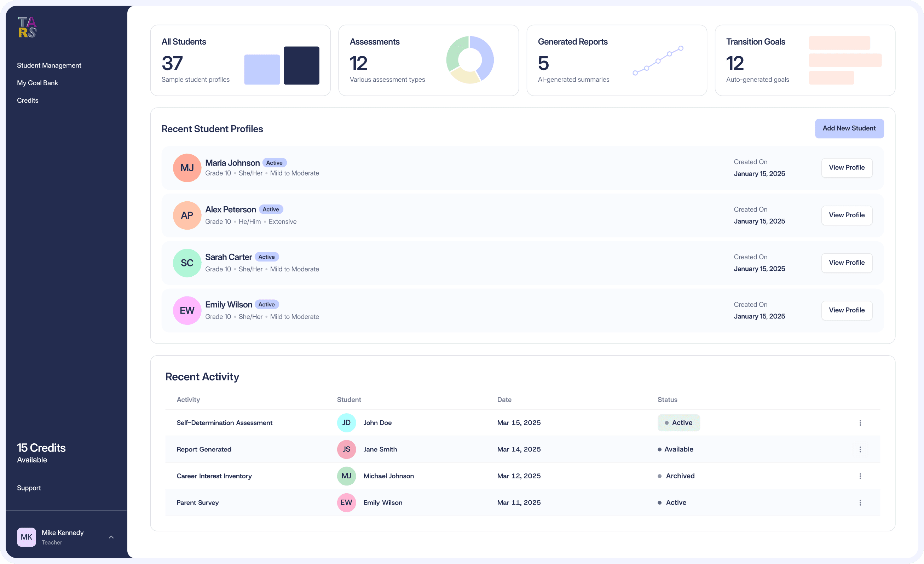View Profile for Maria Johnson
The image size is (924, 564).
847,168
